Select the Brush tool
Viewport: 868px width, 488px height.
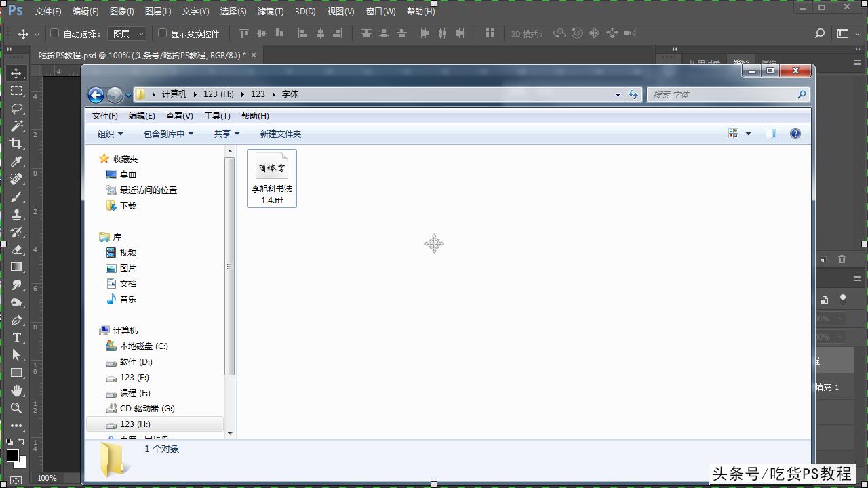click(x=16, y=197)
